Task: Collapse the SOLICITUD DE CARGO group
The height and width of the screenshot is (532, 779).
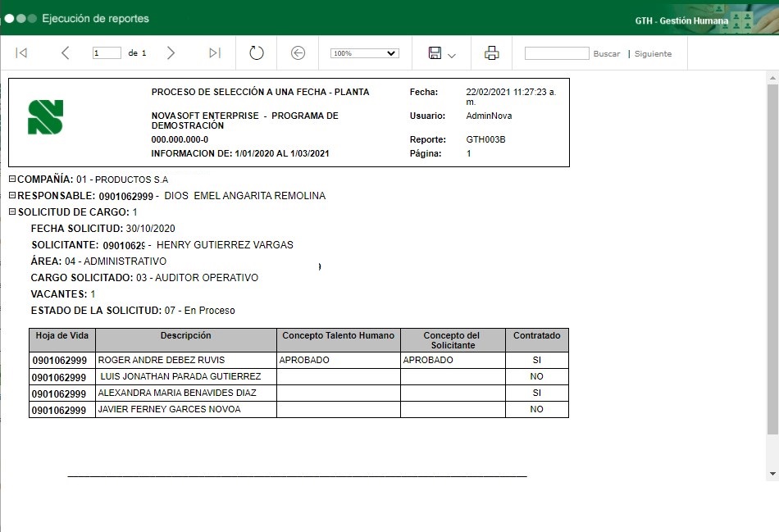Action: 12,212
